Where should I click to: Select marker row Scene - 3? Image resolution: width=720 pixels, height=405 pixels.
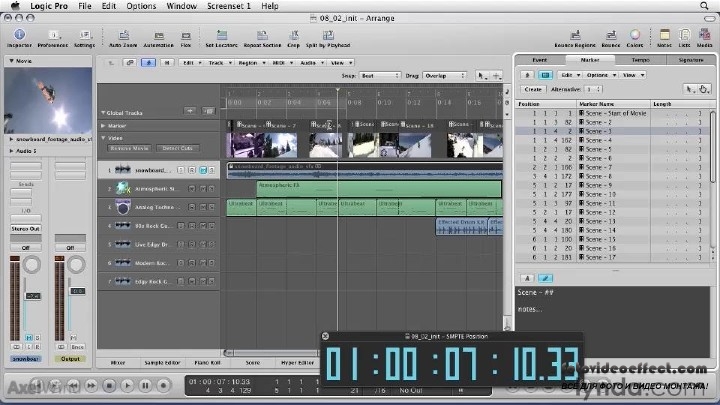click(614, 131)
